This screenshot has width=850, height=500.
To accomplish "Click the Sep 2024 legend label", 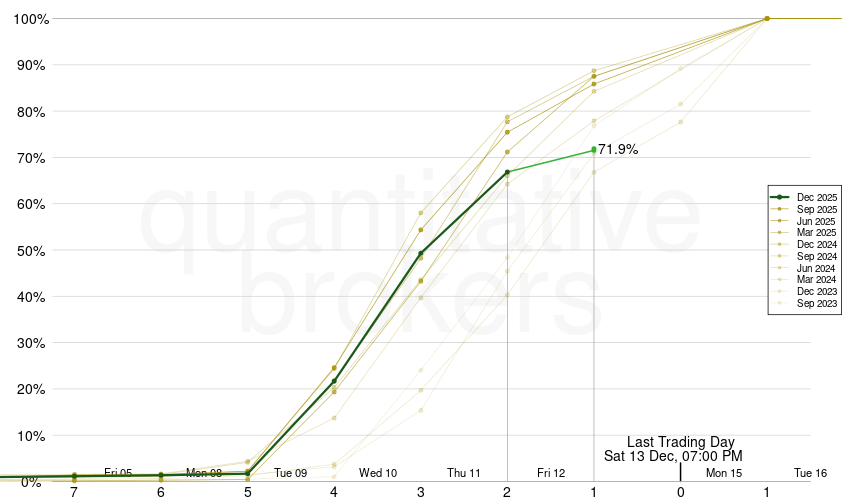I will point(816,256).
